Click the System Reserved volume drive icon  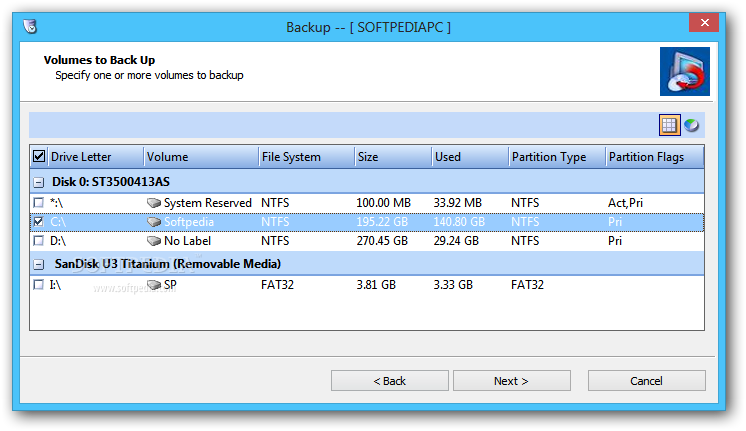154,203
